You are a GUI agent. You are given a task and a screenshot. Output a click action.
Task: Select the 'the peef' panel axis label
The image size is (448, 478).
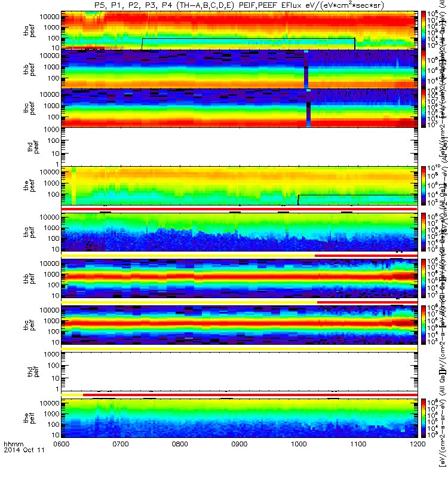tap(29, 186)
